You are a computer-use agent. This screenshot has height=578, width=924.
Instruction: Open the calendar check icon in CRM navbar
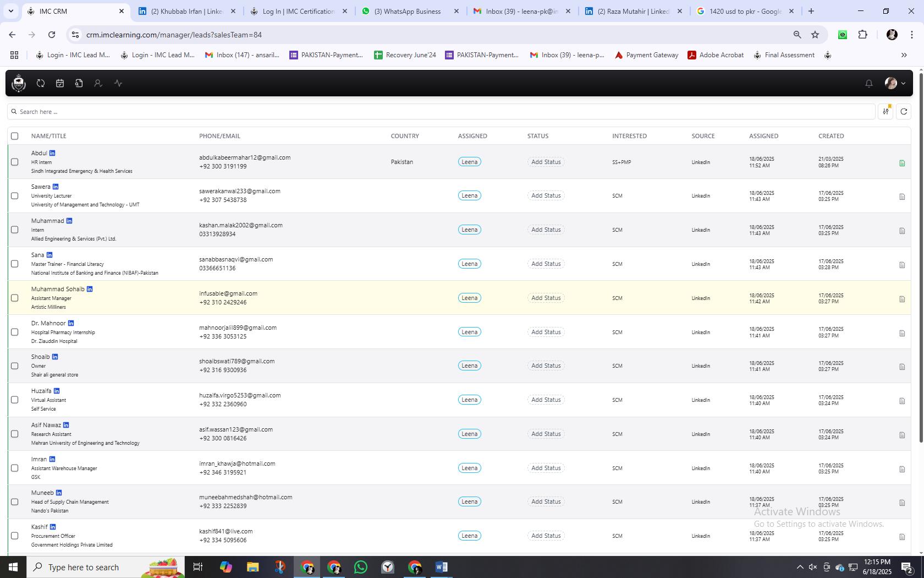coord(60,83)
